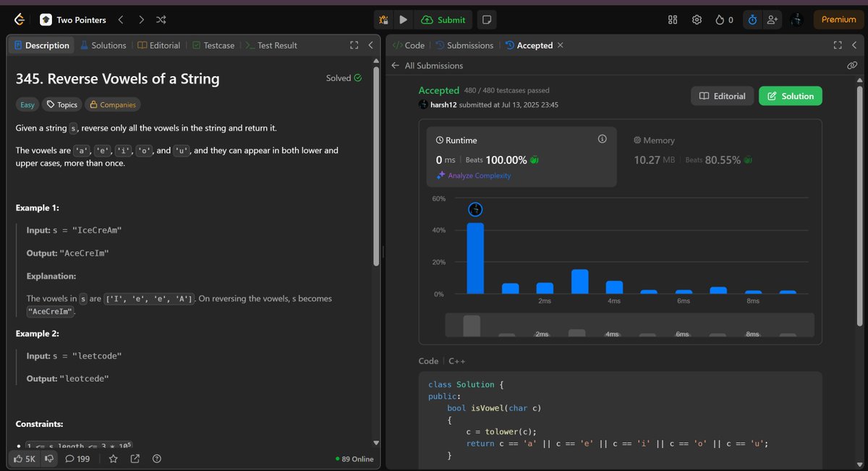Viewport: 868px width, 471px height.
Task: Click the Solved status check
Action: [344, 78]
